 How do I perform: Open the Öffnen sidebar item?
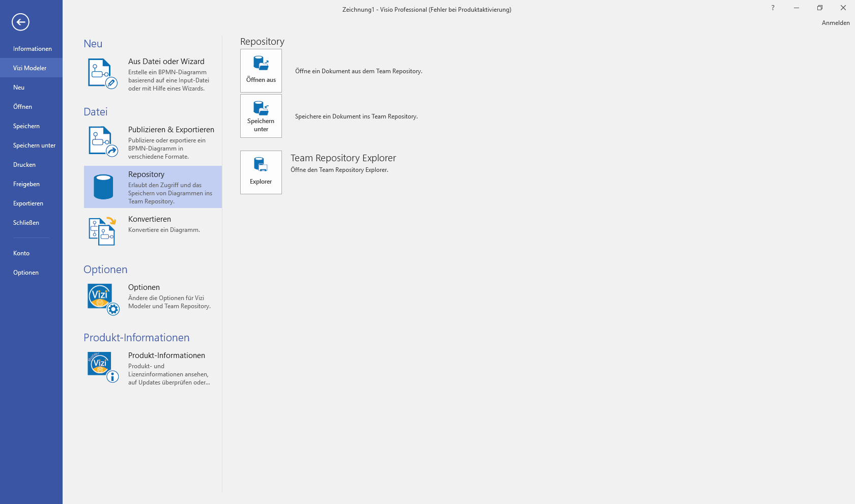tap(32, 107)
